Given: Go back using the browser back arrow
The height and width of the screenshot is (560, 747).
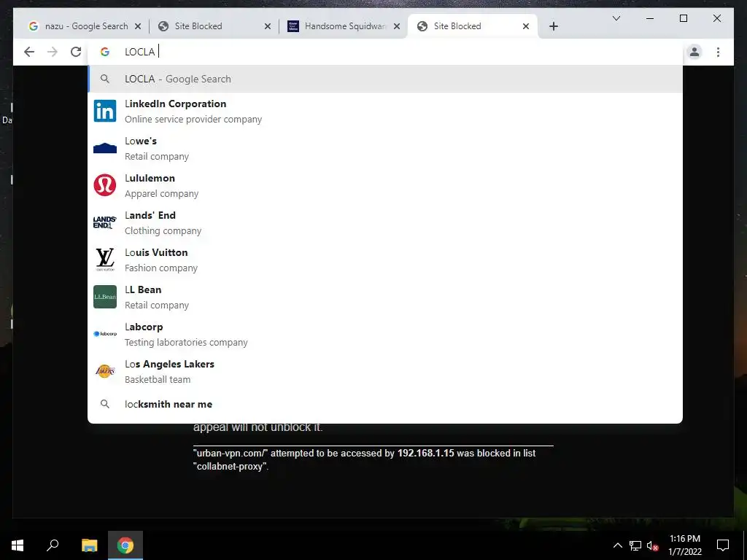Looking at the screenshot, I should 29,52.
